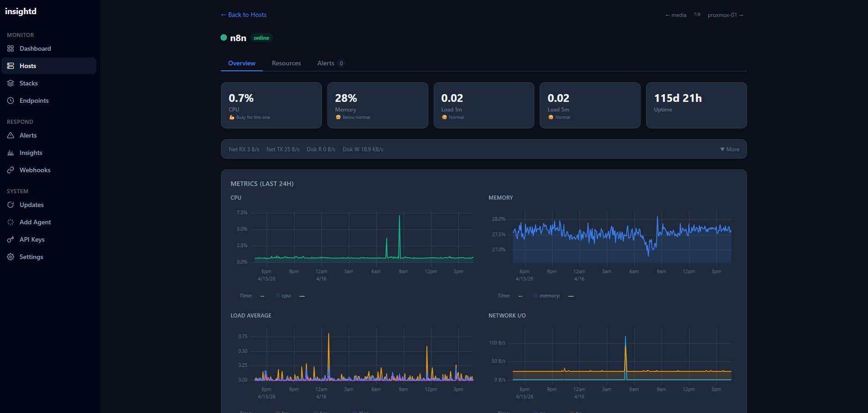Viewport: 868px width, 413px height.
Task: Open Endpoints via its clock icon
Action: click(x=11, y=101)
